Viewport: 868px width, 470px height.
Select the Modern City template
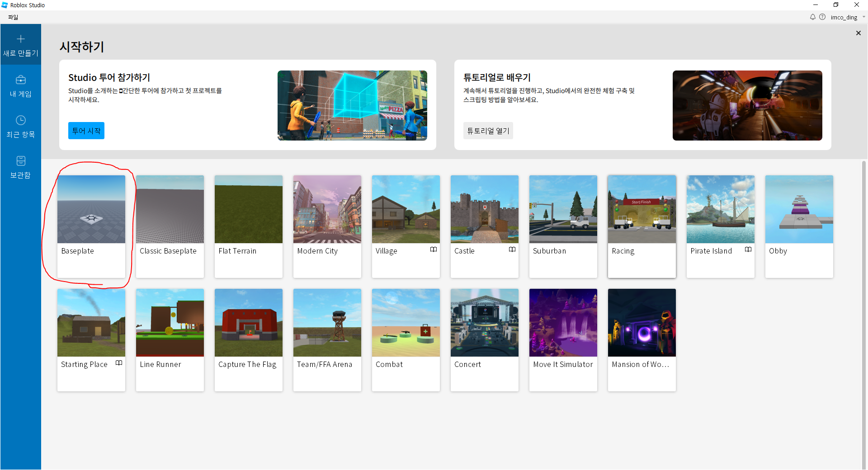click(x=327, y=226)
